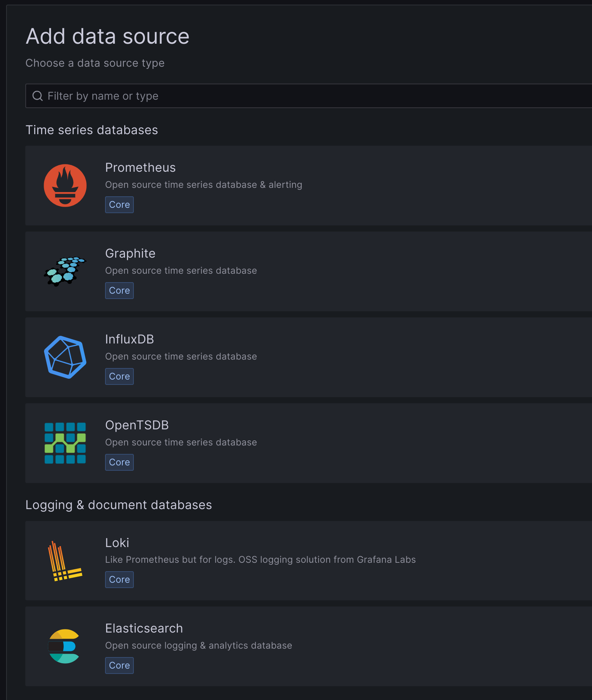Viewport: 592px width, 700px height.
Task: Select the Core badge under Loki
Action: (x=119, y=580)
